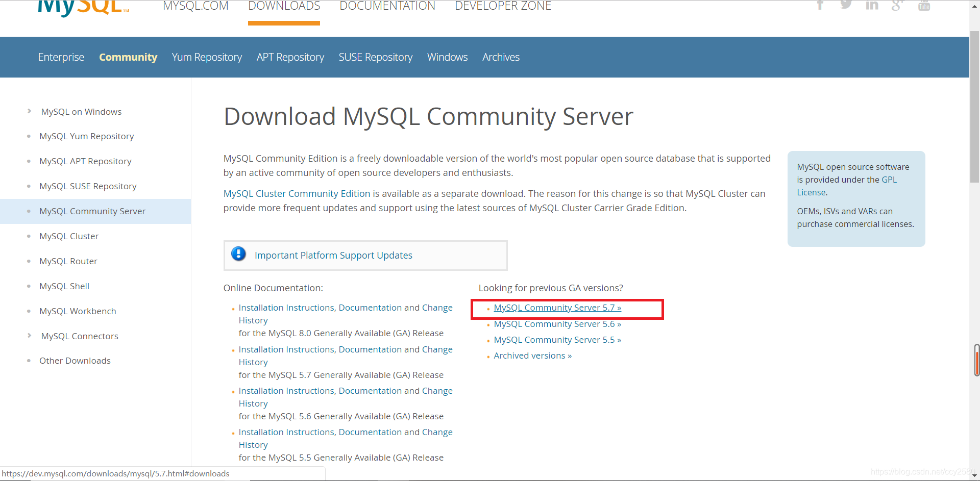Screen dimensions: 980x481
Task: Open Installation Instructions link for MySQL 5.5
Action: tap(346, 432)
